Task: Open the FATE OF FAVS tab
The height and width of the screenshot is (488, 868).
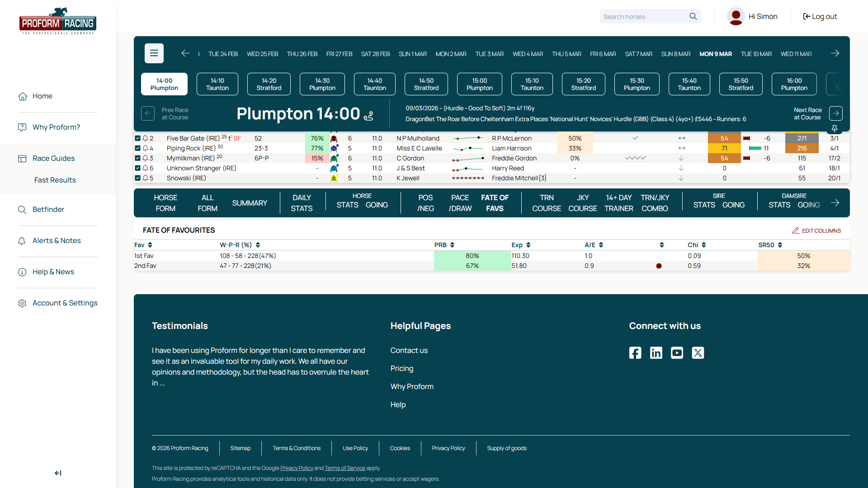Action: tap(495, 203)
